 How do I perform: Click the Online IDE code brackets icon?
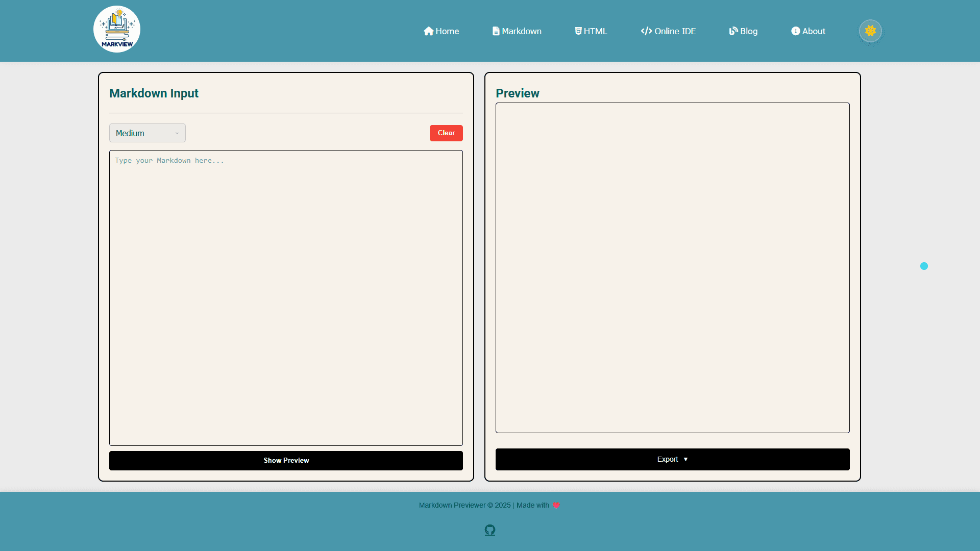(646, 31)
